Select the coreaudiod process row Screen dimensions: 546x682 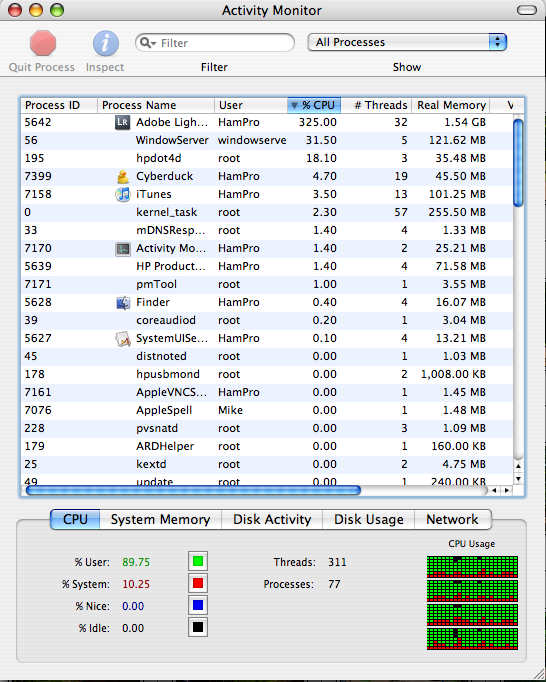pyautogui.click(x=267, y=321)
